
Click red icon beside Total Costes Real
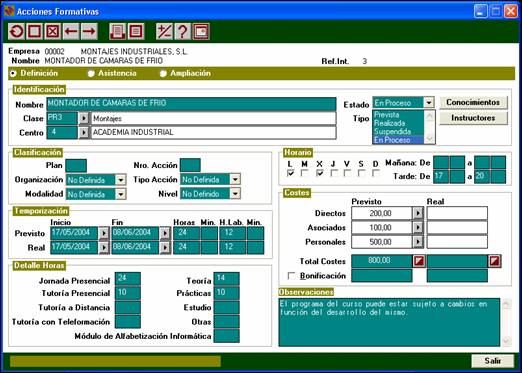coord(495,261)
